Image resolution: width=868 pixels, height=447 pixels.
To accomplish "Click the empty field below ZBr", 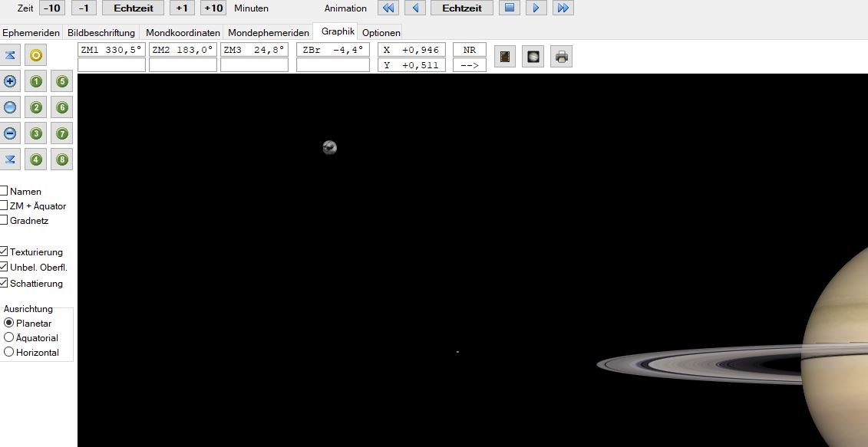I will click(333, 64).
